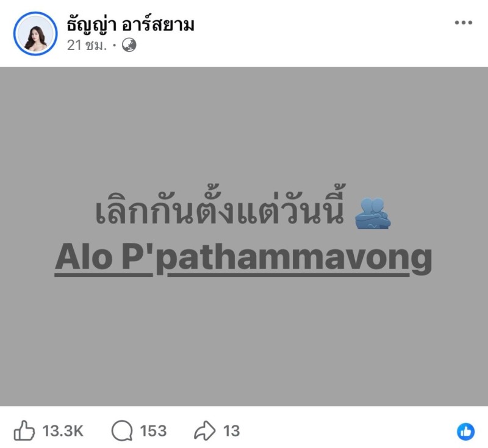488x448 pixels.
Task: Open the tagged Alo P'pathammavong link
Action: click(x=243, y=258)
